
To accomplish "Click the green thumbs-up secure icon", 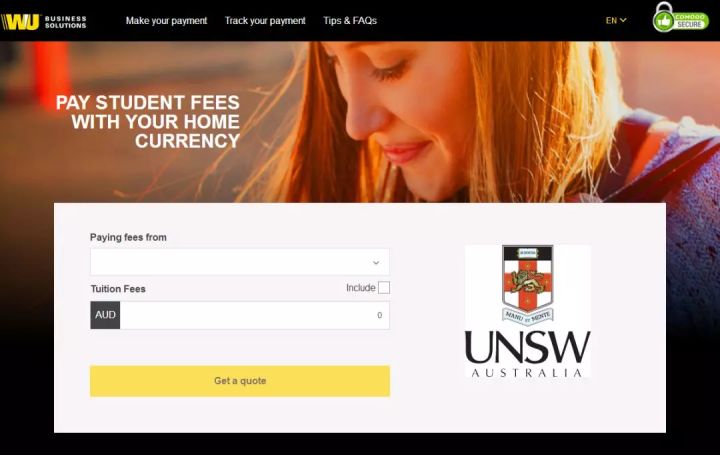I will 663,22.
